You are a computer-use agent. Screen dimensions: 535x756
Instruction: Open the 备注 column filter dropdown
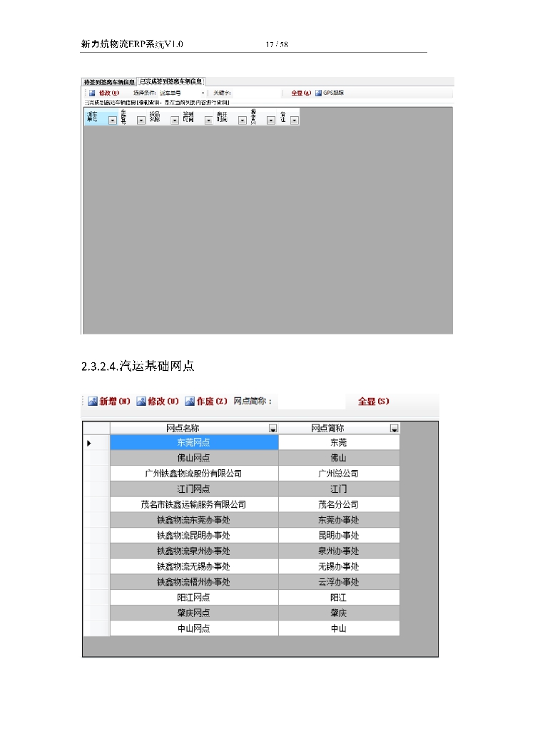click(x=295, y=121)
